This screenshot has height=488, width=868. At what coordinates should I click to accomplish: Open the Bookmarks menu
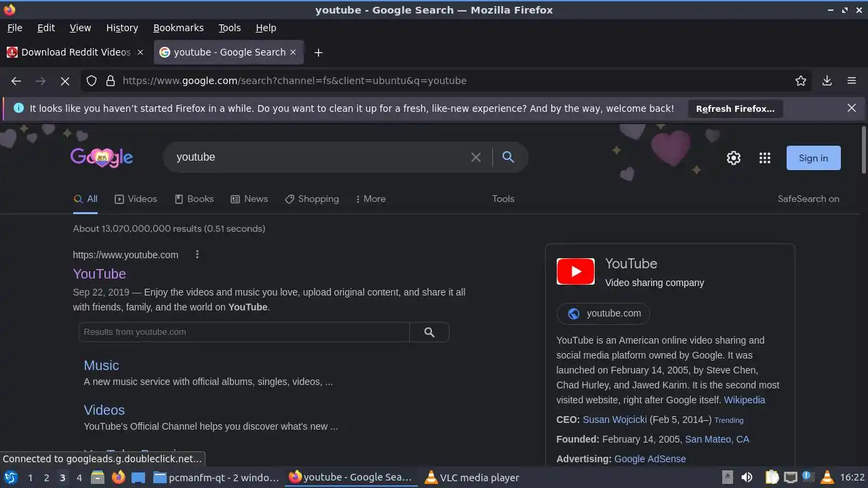[178, 28]
